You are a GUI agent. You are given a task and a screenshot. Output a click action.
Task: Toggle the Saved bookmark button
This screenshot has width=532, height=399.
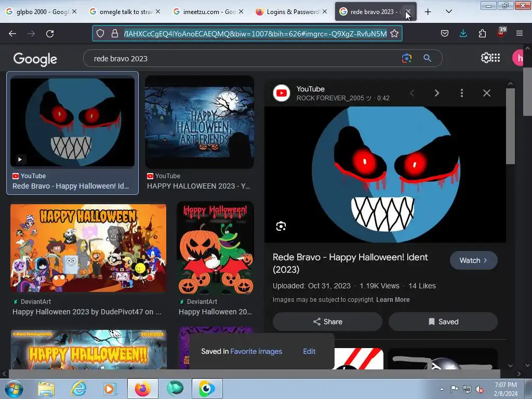pos(443,322)
